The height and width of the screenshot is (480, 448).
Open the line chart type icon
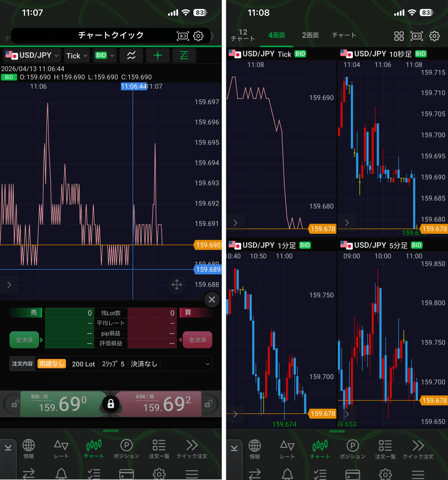131,56
